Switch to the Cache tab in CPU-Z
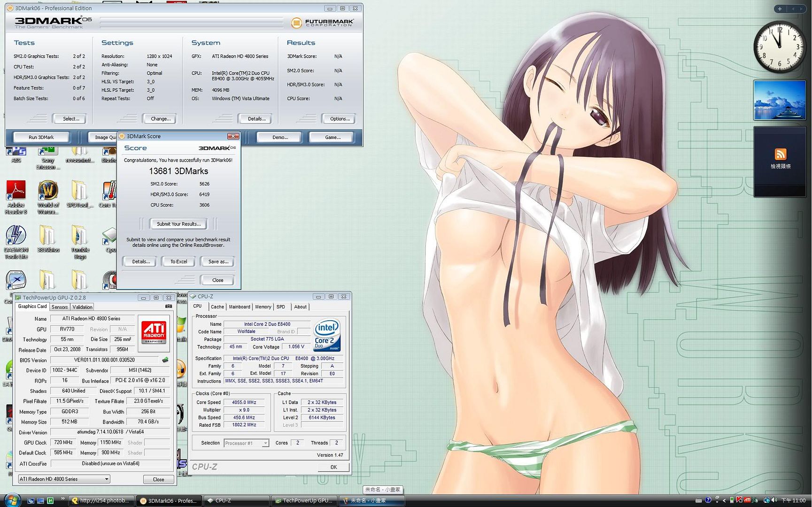This screenshot has width=812, height=507. [x=217, y=307]
